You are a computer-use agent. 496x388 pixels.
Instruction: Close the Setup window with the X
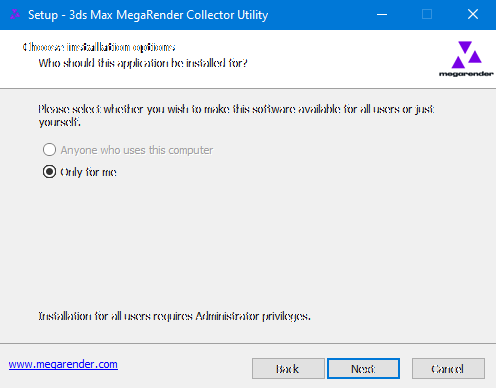click(473, 15)
